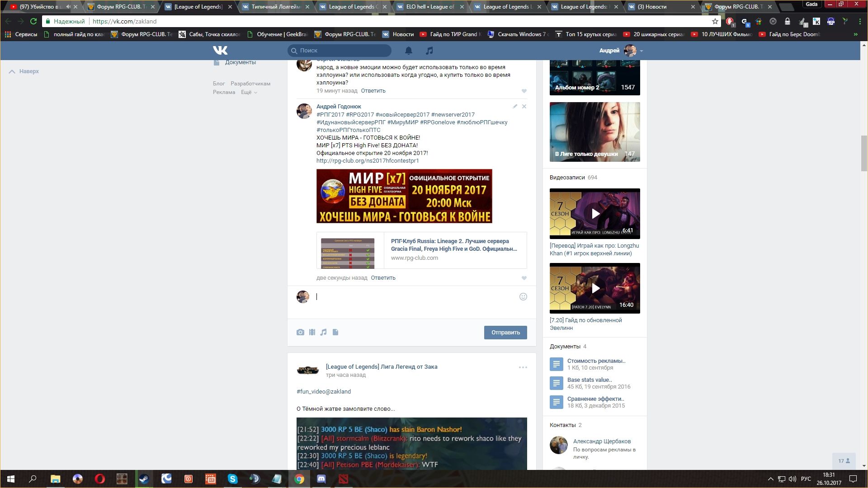Like the Halloween emotes comment with heart
Image resolution: width=868 pixels, height=488 pixels.
coord(524,91)
